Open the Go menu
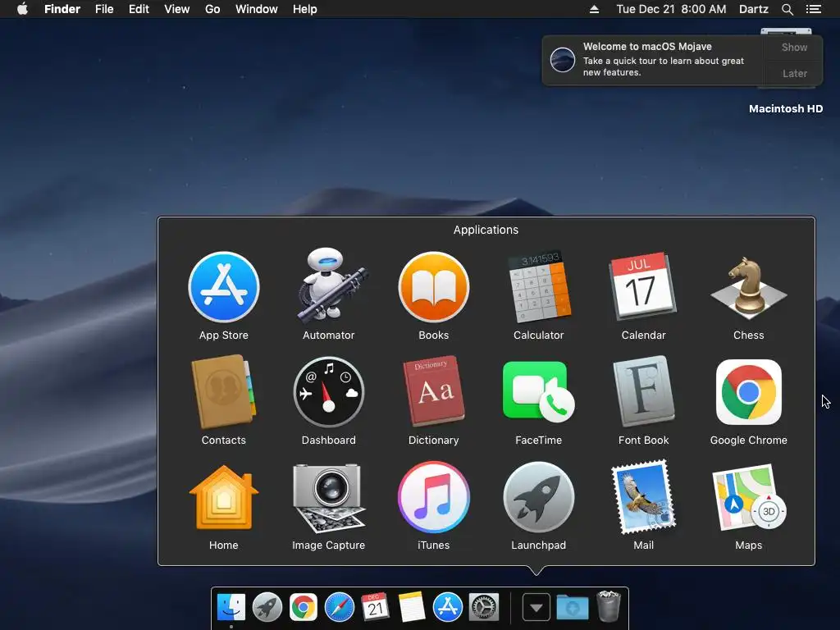Image resolution: width=840 pixels, height=630 pixels. pos(212,9)
